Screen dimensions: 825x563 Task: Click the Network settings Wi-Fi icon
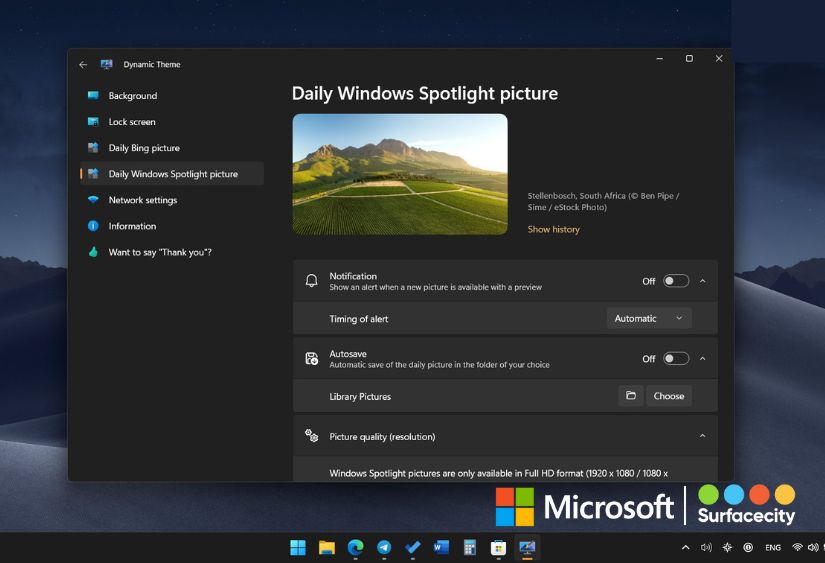coord(93,200)
